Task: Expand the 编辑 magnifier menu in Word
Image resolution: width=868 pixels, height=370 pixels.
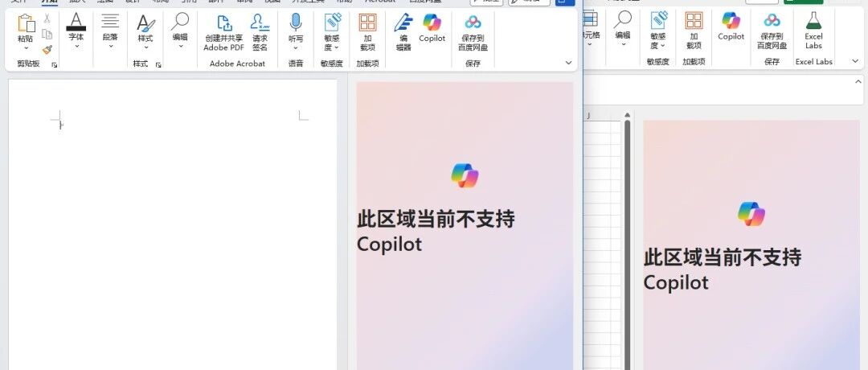Action: 180,31
